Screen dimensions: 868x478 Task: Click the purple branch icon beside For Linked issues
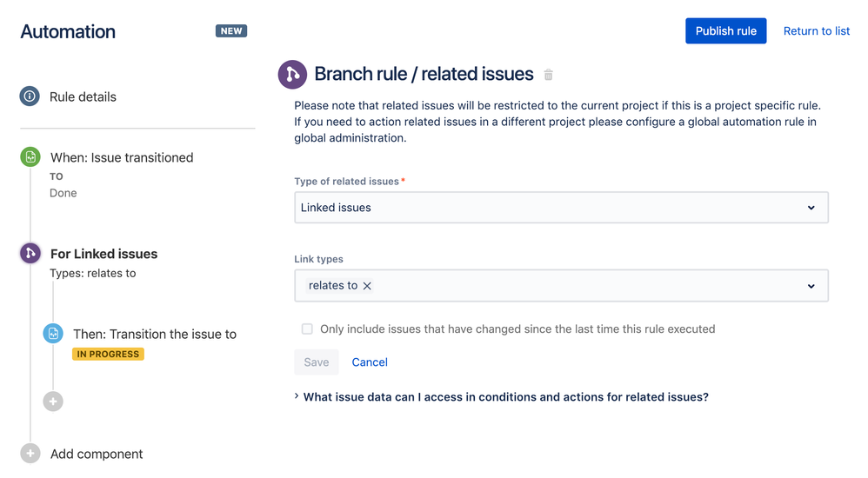tap(30, 254)
